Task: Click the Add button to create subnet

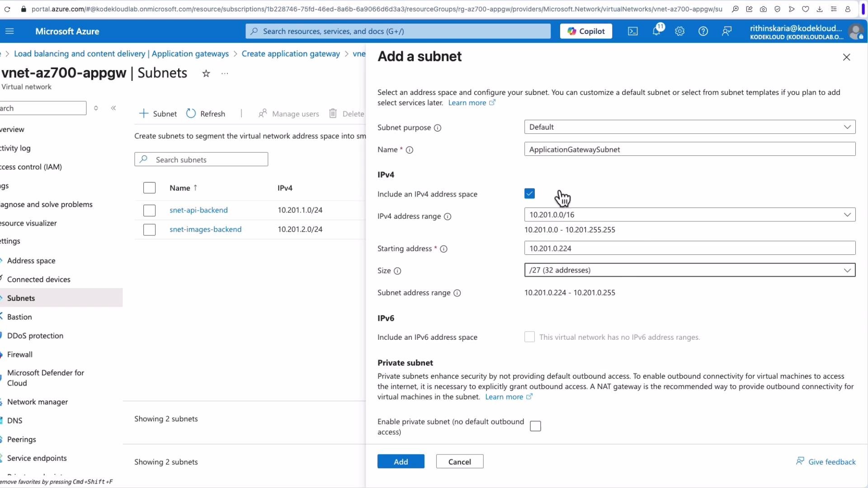Action: [x=401, y=462]
